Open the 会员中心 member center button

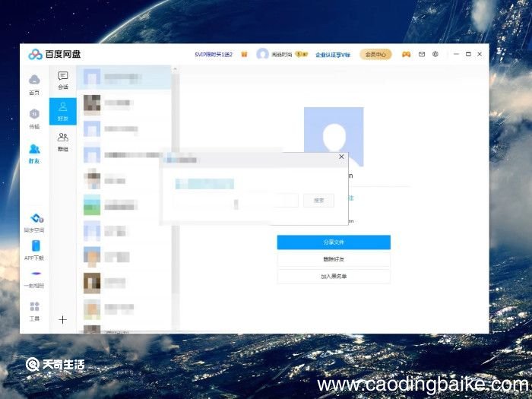point(375,54)
